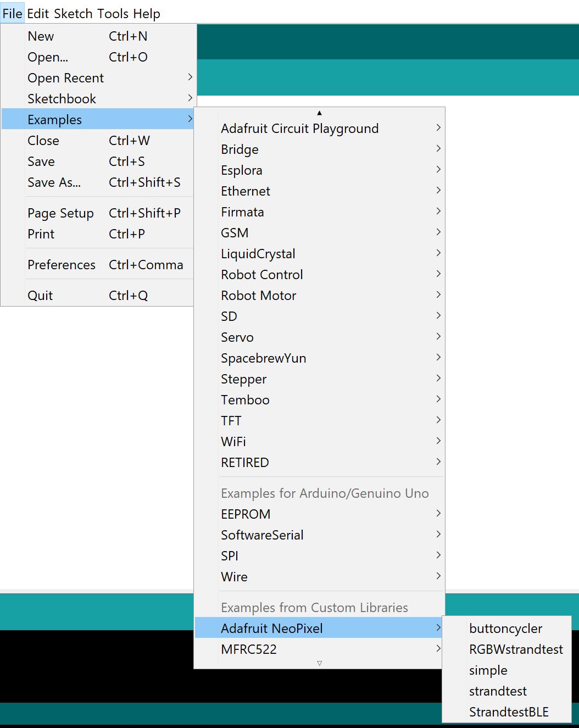Select the buttoncycler example
This screenshot has height=728, width=579.
tap(505, 629)
